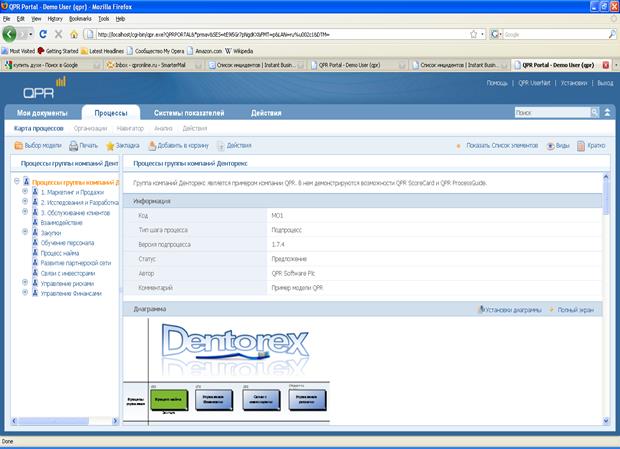Open Getting Started bookmark
Screen dimensions: 620x449
coord(58,51)
